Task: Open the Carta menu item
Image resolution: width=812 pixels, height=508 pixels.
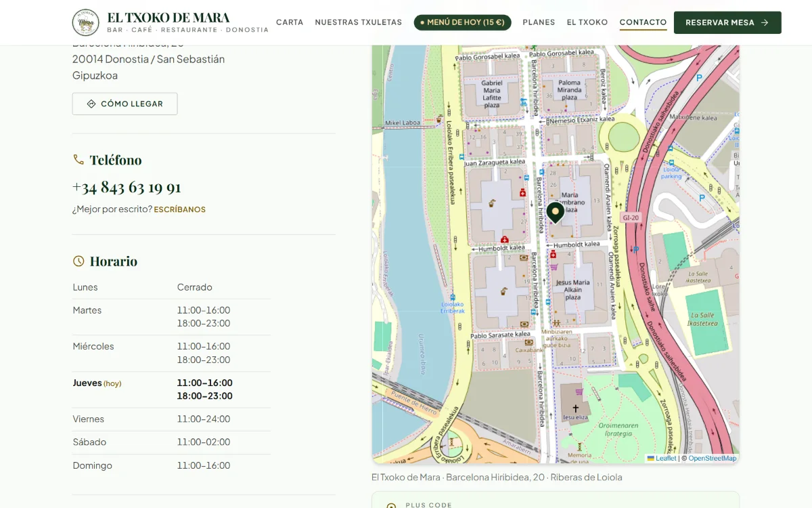Action: pyautogui.click(x=290, y=22)
